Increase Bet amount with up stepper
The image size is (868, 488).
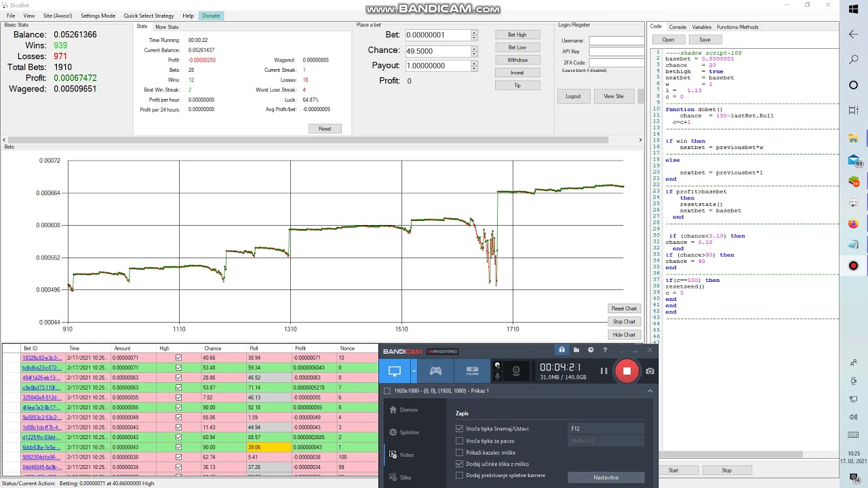coord(473,33)
